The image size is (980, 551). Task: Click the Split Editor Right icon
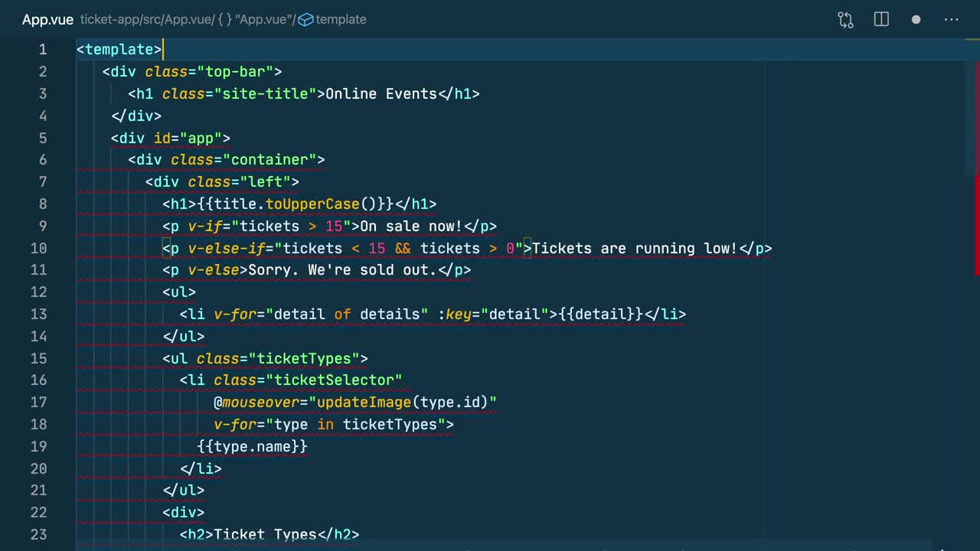[x=881, y=20]
